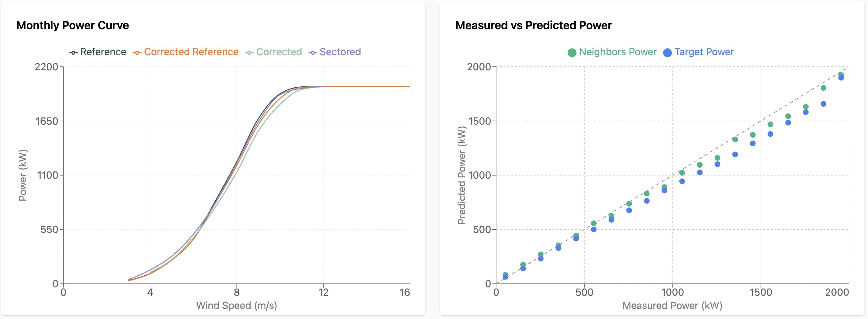Viewport: 868px width, 319px height.
Task: Click the Wind Speed (m/s) axis label
Action: tap(237, 305)
